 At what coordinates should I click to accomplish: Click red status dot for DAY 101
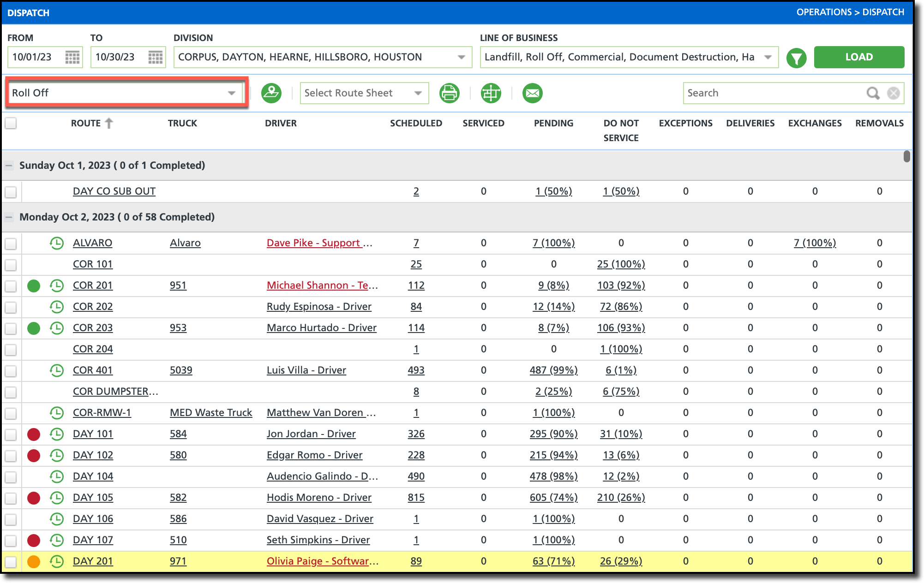pos(34,434)
